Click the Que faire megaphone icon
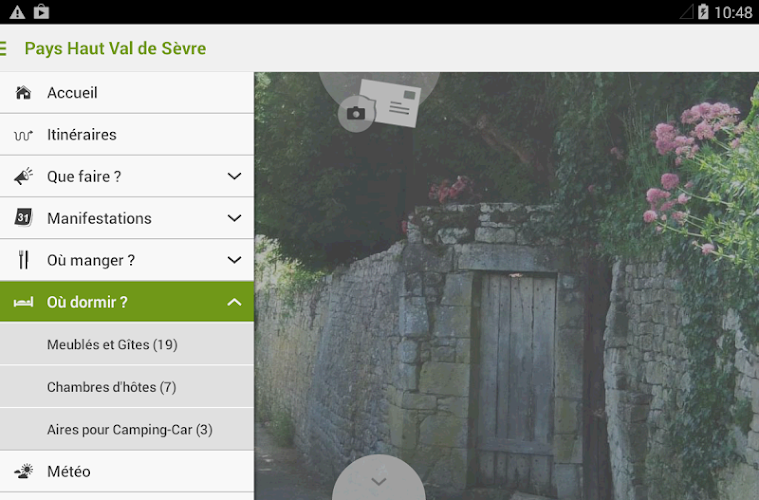This screenshot has width=759, height=500. 23,176
